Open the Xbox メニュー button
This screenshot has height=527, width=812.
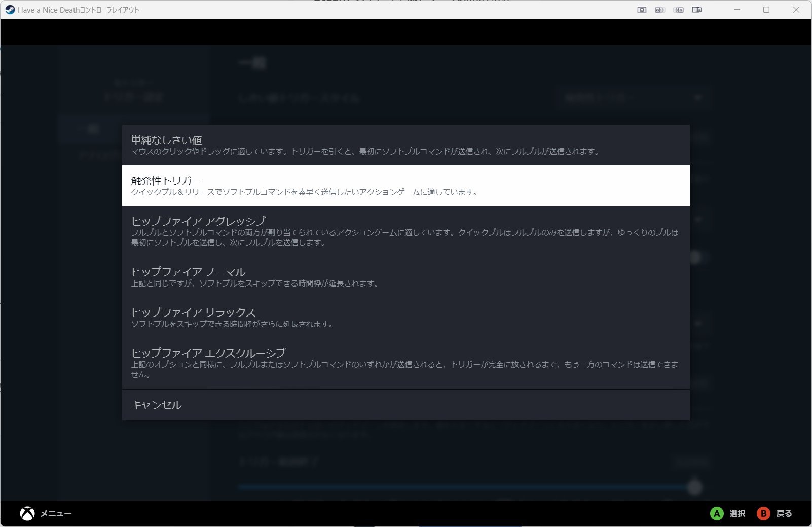pyautogui.click(x=46, y=514)
